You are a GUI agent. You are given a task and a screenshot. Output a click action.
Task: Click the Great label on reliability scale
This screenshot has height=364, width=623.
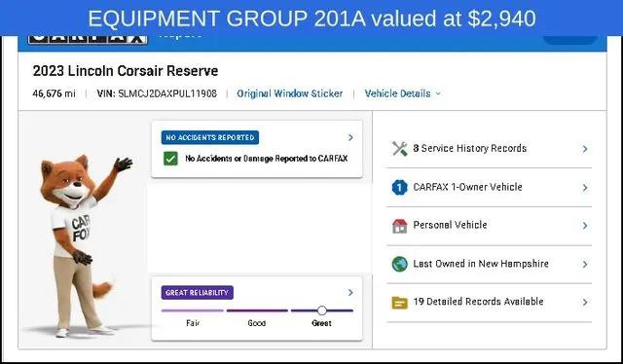321,323
